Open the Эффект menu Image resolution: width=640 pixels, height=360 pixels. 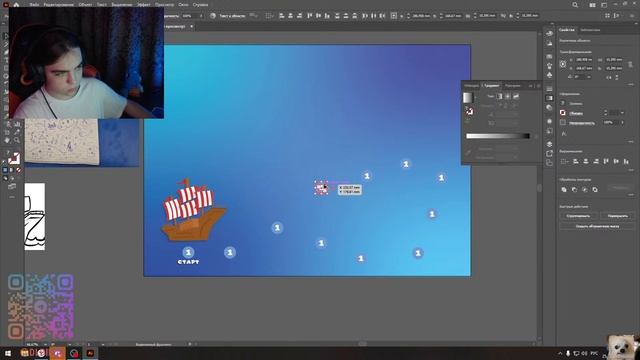(144, 4)
